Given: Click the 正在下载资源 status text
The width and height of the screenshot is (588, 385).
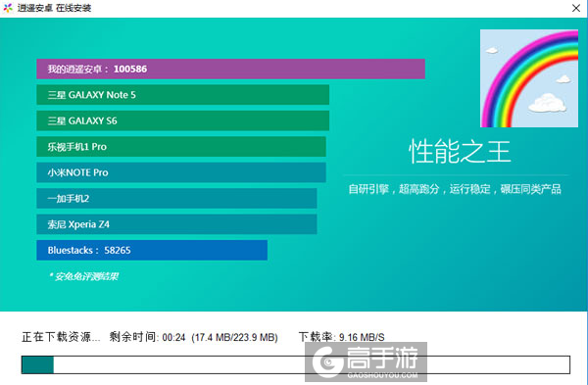Looking at the screenshot, I should click(61, 337).
